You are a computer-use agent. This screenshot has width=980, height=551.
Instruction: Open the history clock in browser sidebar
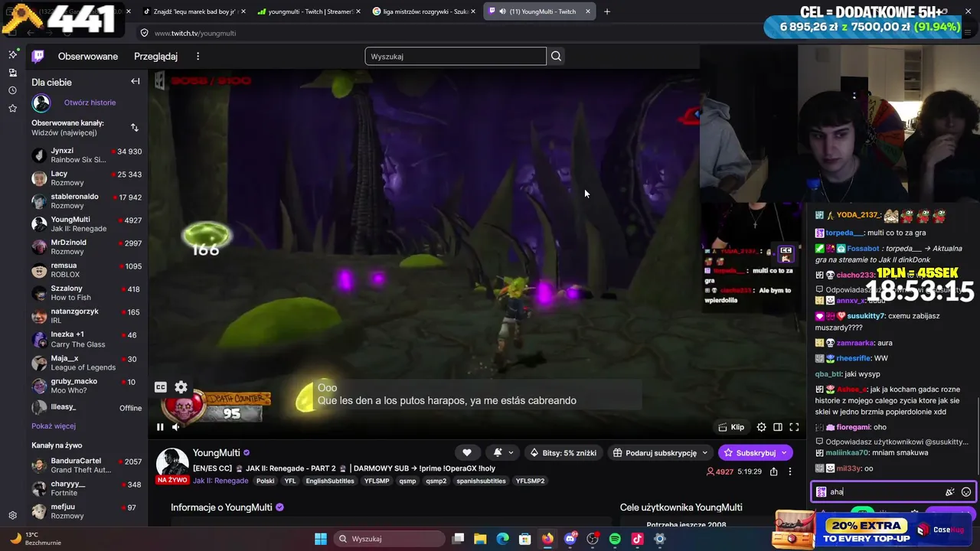tap(12, 90)
